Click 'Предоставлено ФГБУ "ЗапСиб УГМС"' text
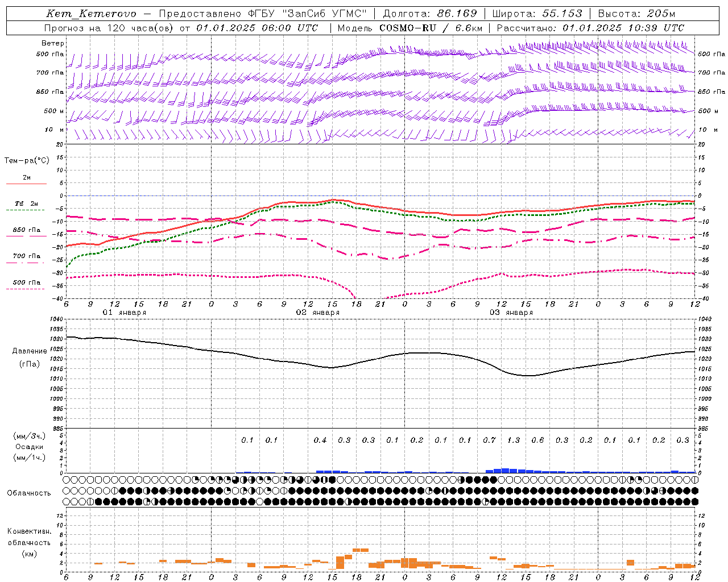This screenshot has height=582, width=728. (x=263, y=14)
